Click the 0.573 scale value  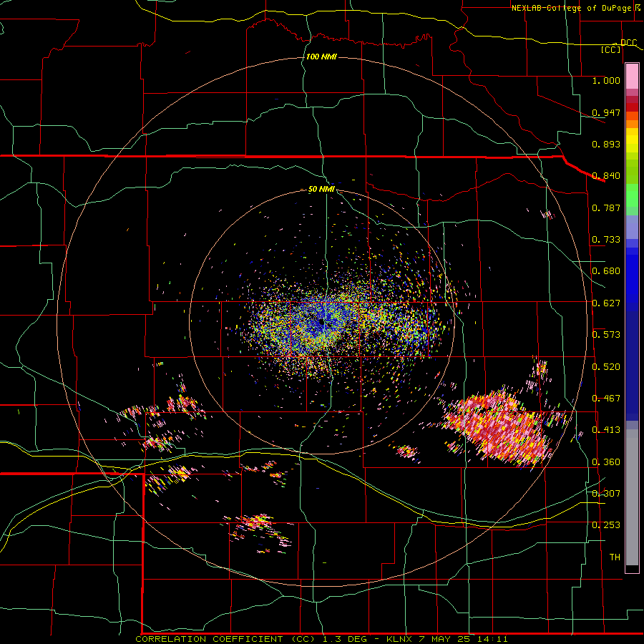606,334
